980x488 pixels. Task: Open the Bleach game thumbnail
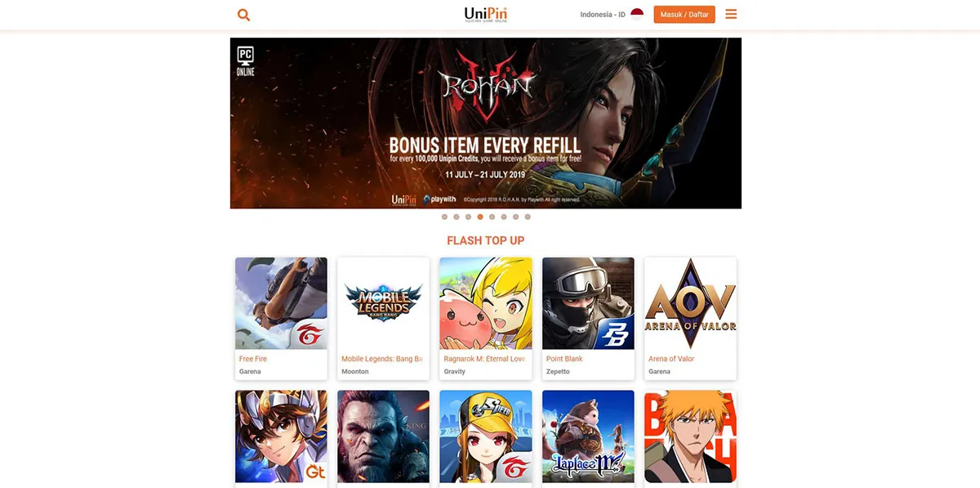(x=690, y=437)
